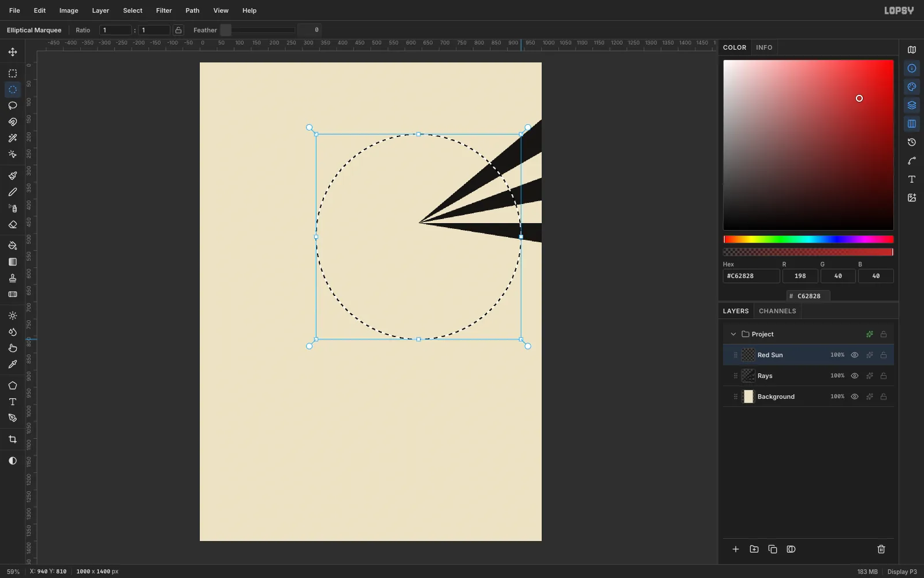Pick a color in the saturation field

point(808,145)
